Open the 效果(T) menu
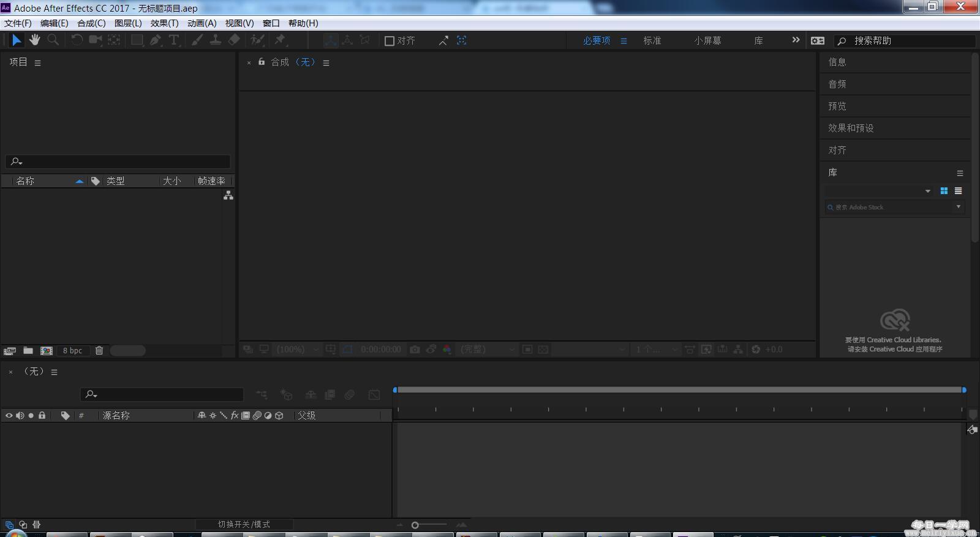 164,23
